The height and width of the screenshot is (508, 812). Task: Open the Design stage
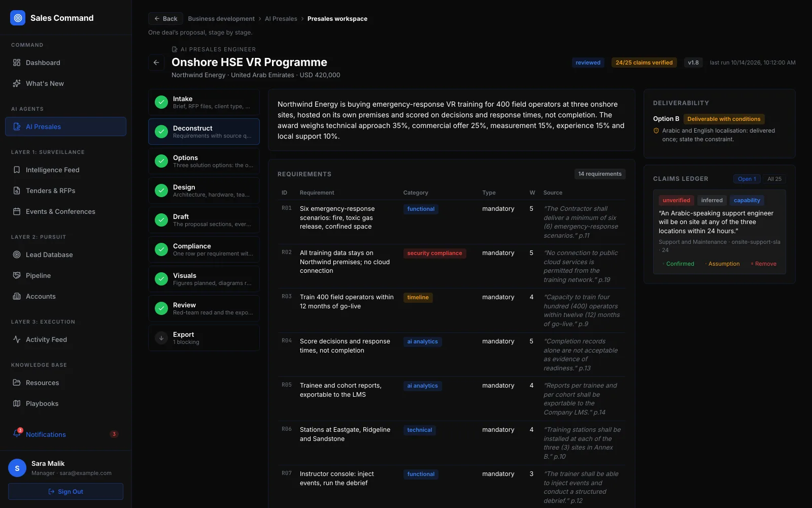pos(204,190)
